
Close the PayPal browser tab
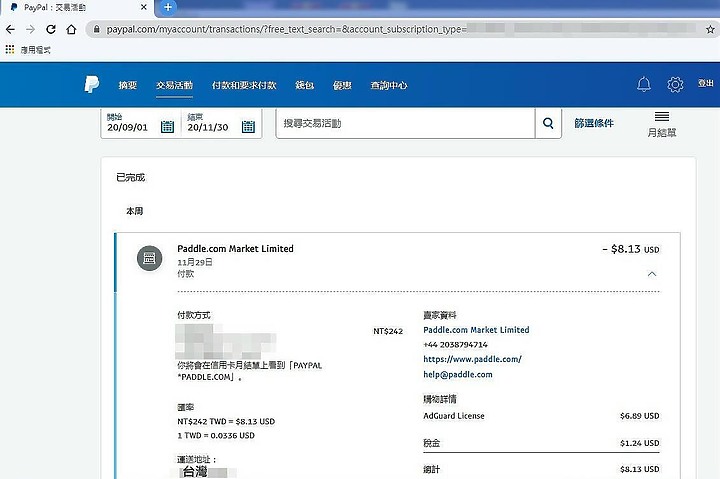(x=144, y=7)
